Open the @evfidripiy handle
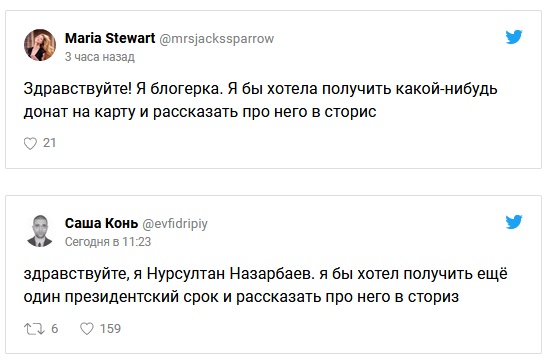 click(x=175, y=224)
